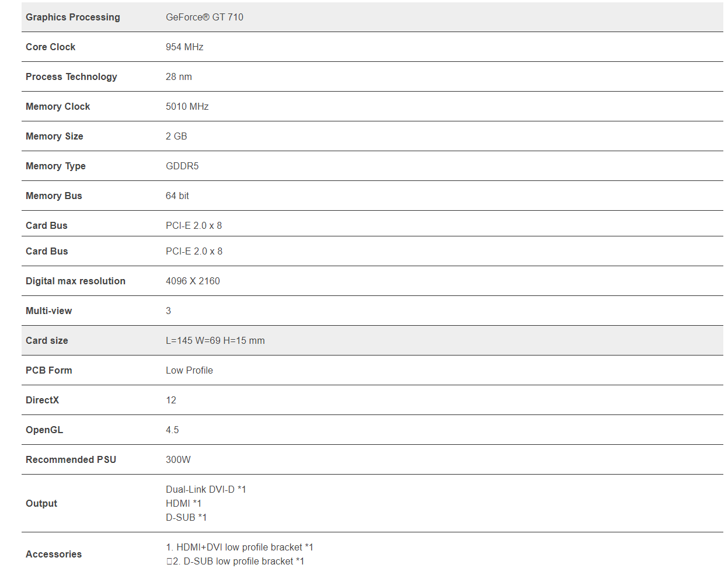Select the Card size dimensions value

point(215,341)
